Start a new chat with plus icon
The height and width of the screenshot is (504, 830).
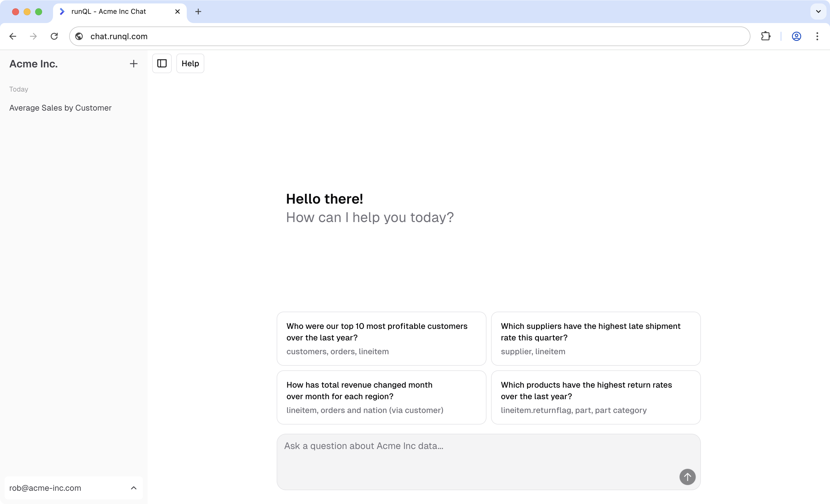[x=134, y=64]
